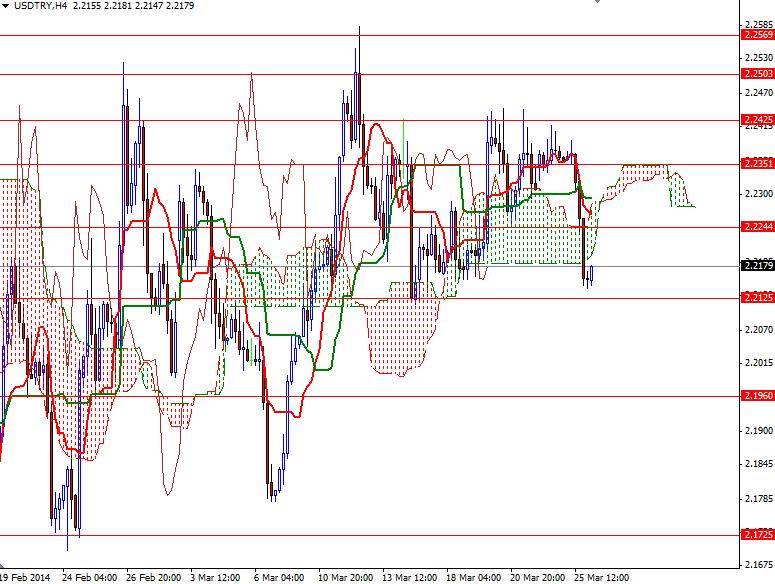Click the 3 Mar 12:00 time label
This screenshot has height=584, width=775.
pyautogui.click(x=215, y=578)
